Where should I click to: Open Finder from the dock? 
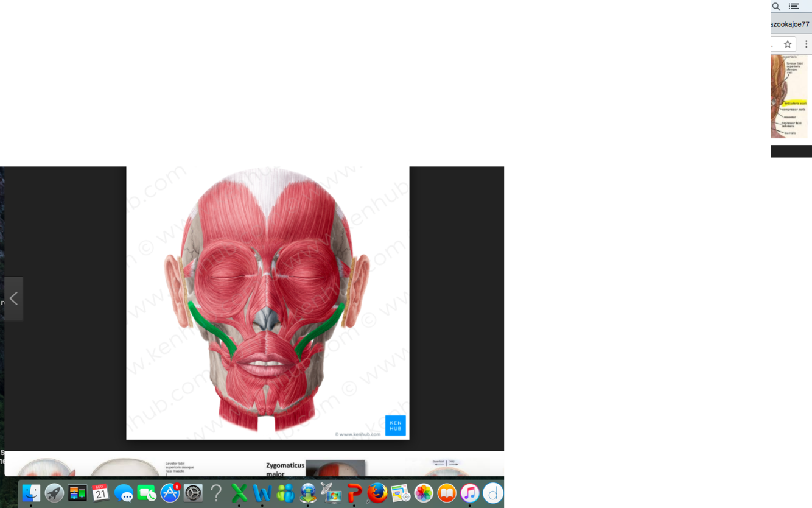(x=31, y=493)
